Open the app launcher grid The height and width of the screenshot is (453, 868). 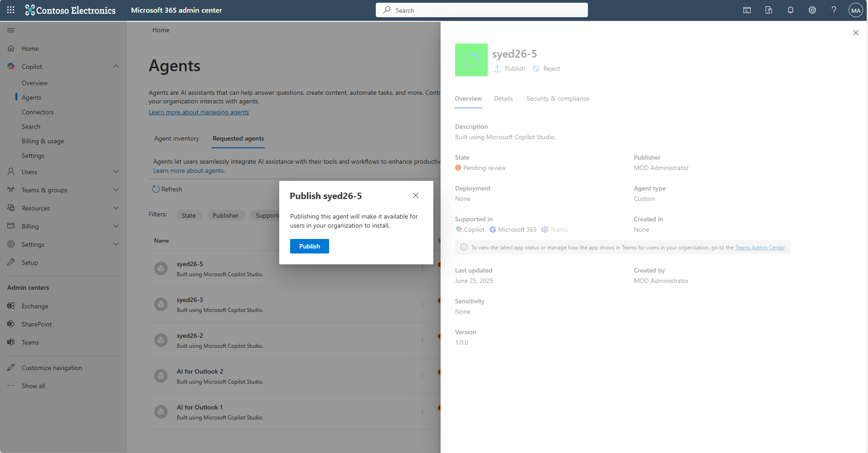[10, 10]
